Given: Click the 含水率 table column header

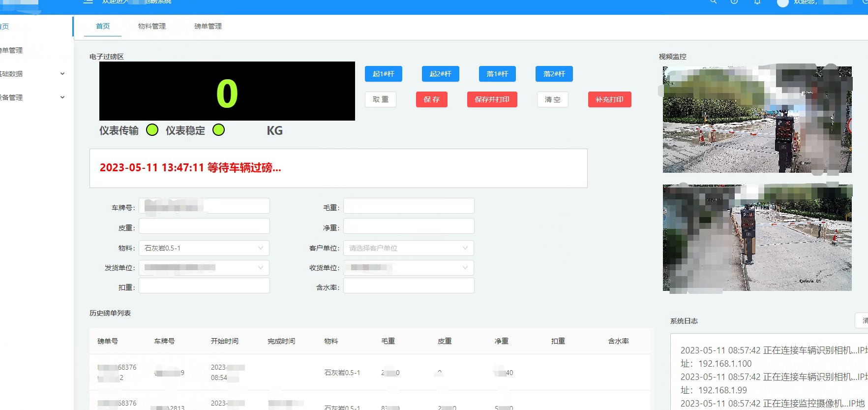Looking at the screenshot, I should tap(618, 341).
